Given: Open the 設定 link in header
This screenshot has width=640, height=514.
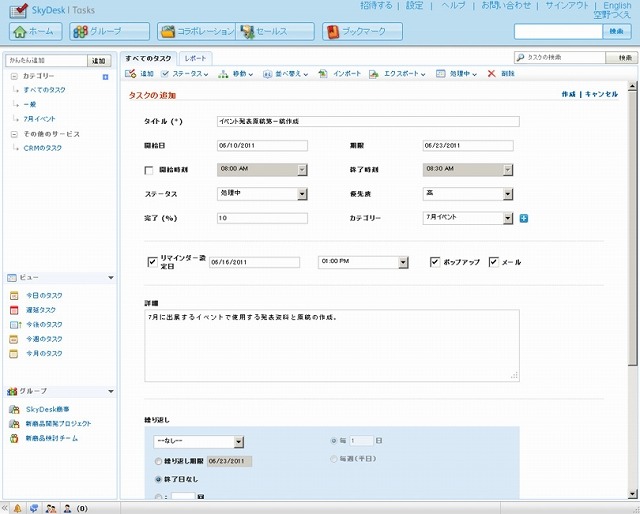Looking at the screenshot, I should 414,5.
